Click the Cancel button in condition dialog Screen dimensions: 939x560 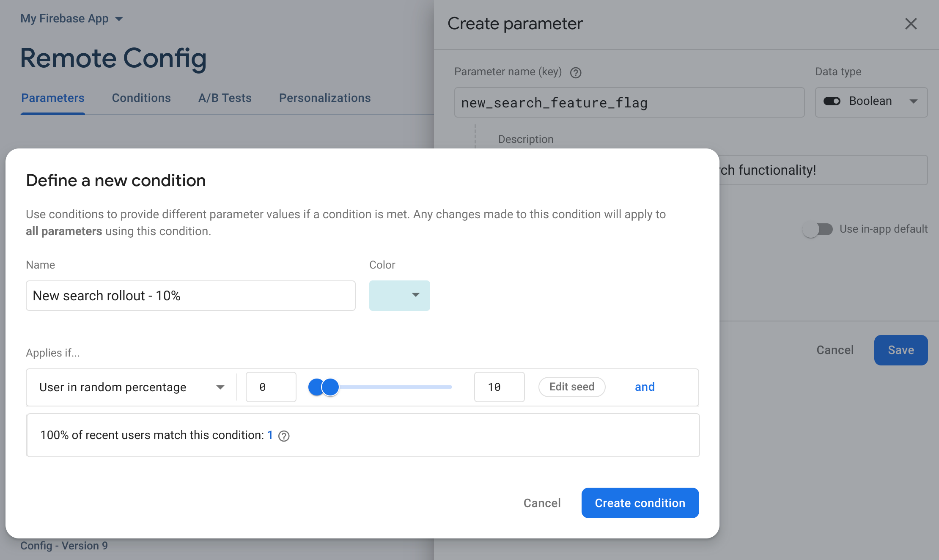pyautogui.click(x=542, y=502)
